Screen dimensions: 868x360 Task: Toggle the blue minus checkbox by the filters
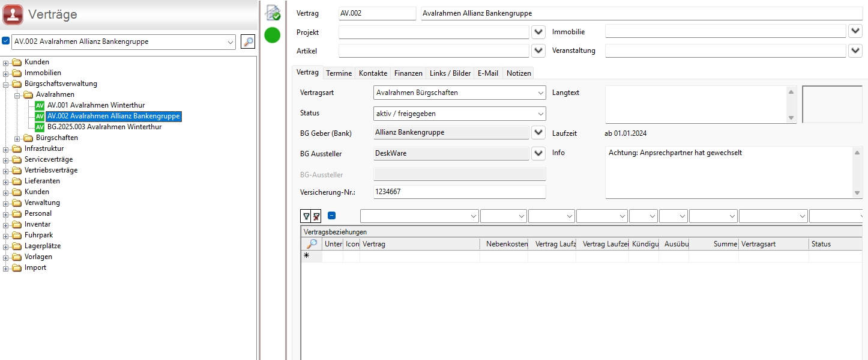click(x=331, y=216)
